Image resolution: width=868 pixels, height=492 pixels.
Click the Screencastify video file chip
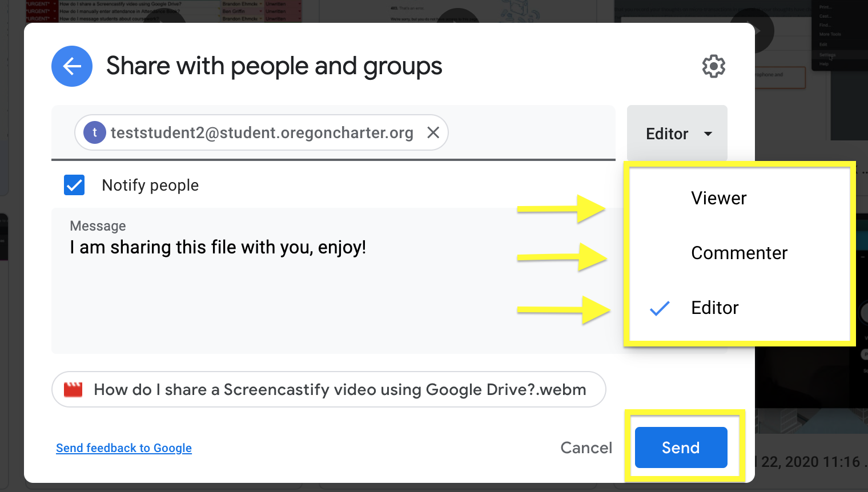pos(329,389)
